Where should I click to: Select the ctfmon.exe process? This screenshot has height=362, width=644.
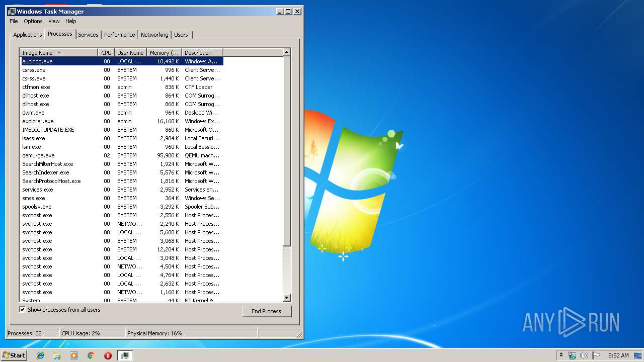click(x=121, y=87)
